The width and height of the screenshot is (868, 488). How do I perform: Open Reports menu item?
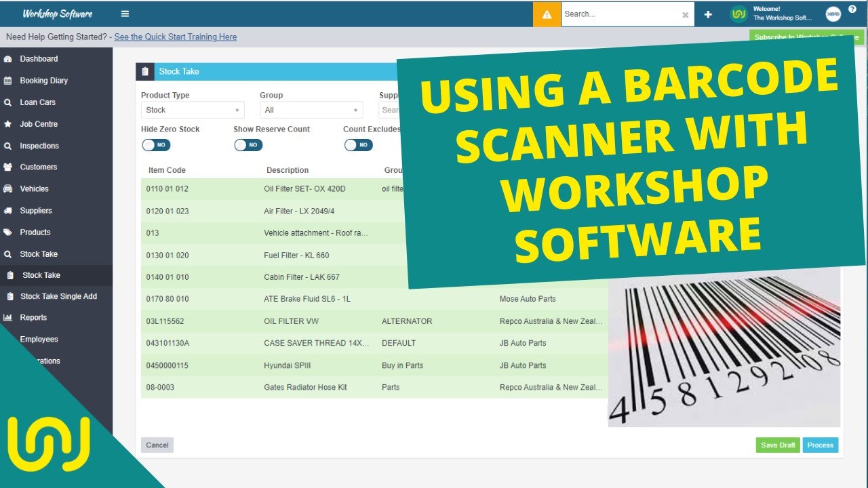coord(33,317)
